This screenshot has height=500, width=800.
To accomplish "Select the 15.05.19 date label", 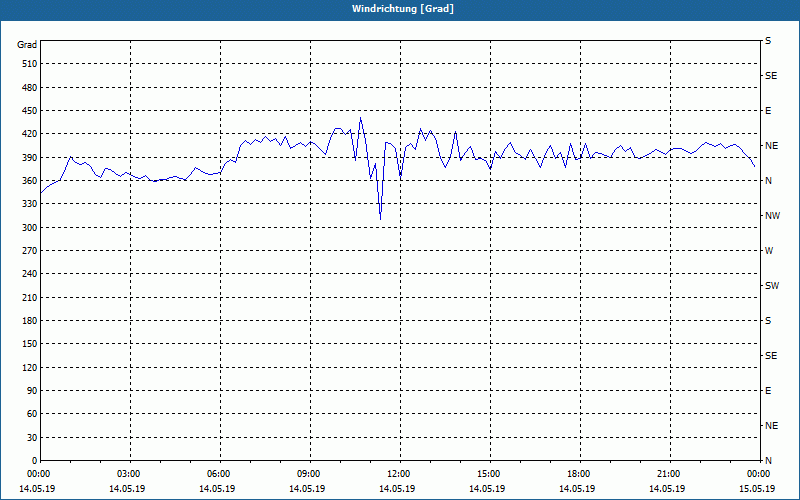I will click(757, 488).
